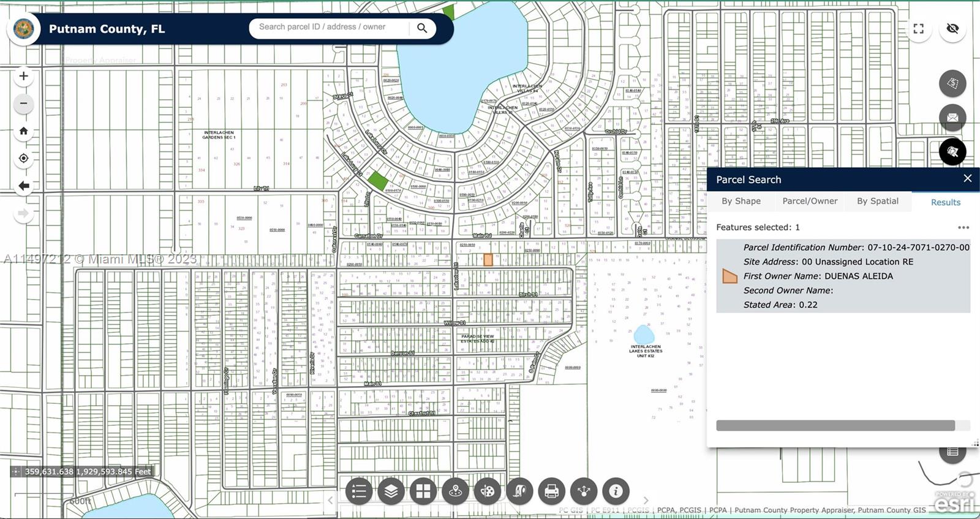
Task: Click the Parcel Search horizontal scrollbar
Action: pos(835,425)
